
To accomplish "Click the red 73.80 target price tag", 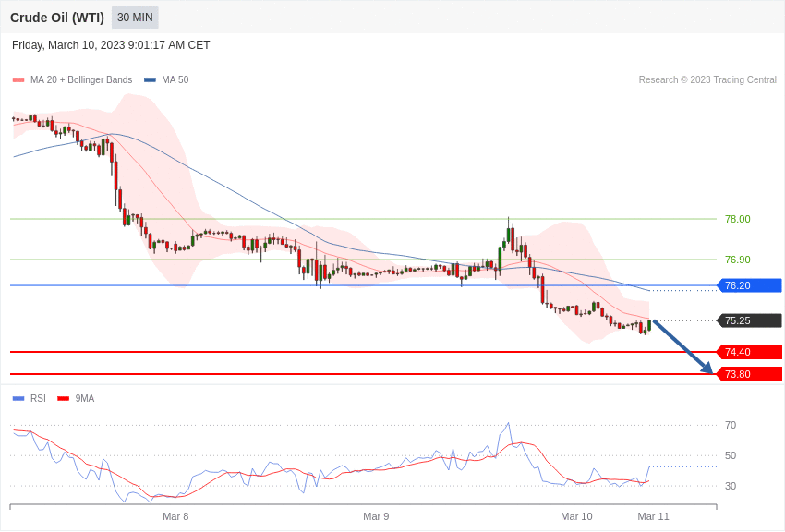I will 750,374.
